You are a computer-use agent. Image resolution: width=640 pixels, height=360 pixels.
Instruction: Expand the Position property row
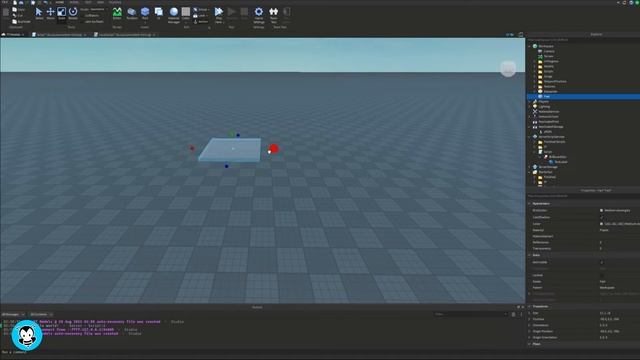529,319
